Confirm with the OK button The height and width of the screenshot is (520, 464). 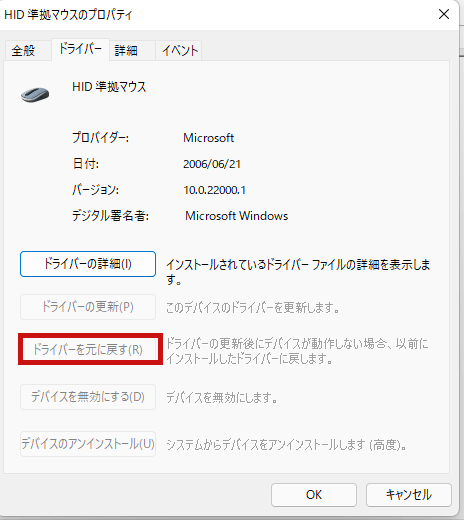pos(314,495)
